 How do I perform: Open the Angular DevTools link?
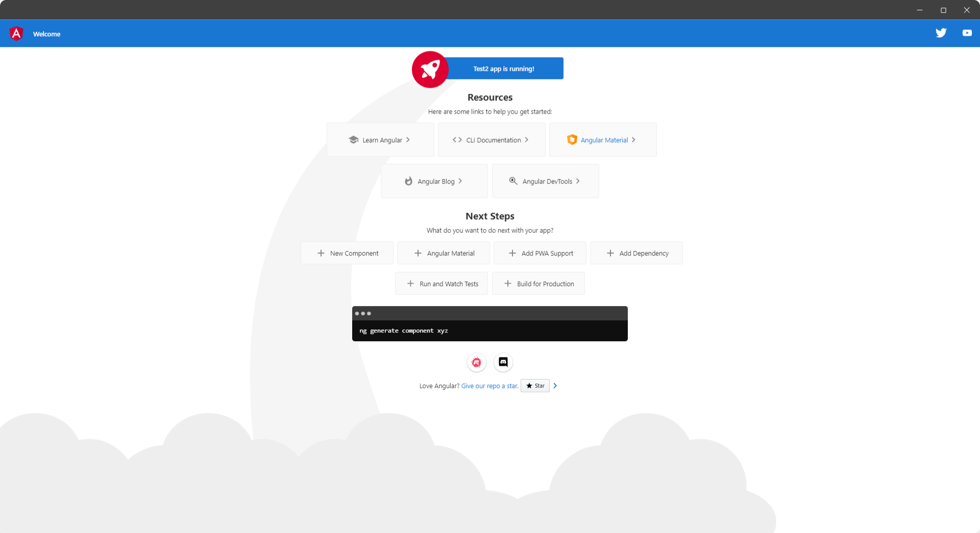tap(546, 181)
